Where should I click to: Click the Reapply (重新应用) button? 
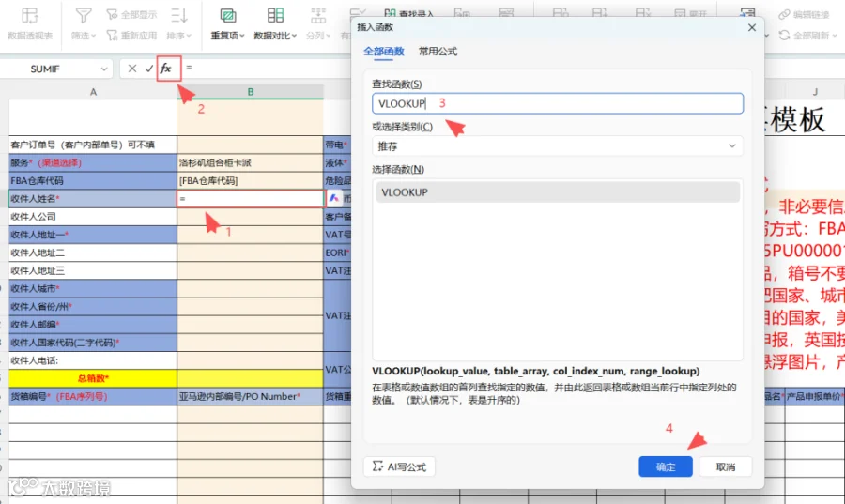pyautogui.click(x=131, y=36)
